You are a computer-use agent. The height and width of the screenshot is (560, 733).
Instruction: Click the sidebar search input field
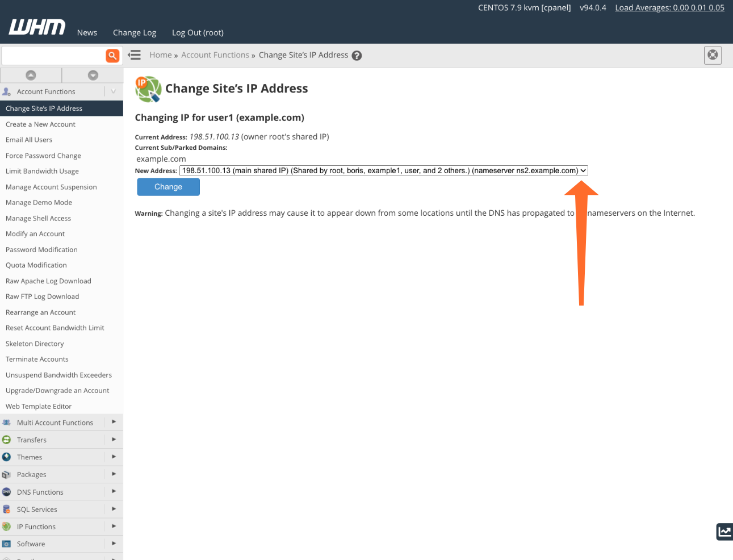tap(53, 56)
